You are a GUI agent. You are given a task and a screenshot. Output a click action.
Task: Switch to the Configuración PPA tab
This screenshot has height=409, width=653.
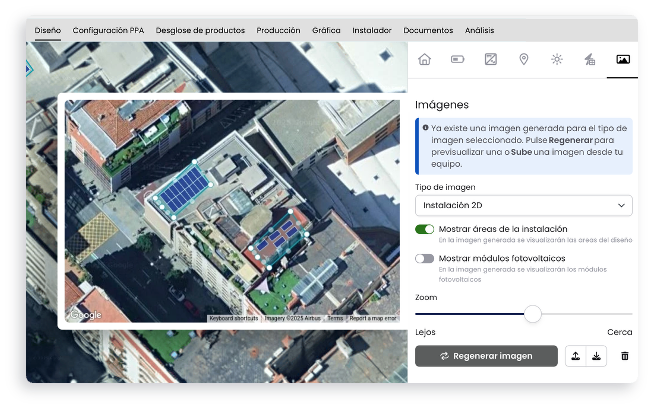coord(108,30)
